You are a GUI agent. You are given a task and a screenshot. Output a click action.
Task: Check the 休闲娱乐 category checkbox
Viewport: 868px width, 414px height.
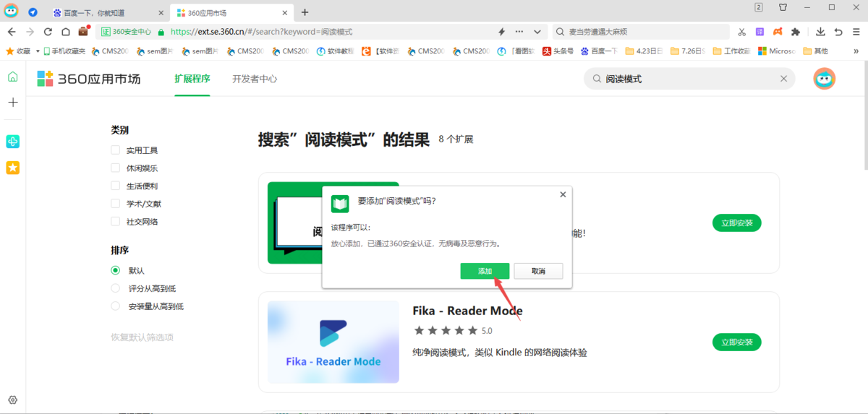point(115,168)
